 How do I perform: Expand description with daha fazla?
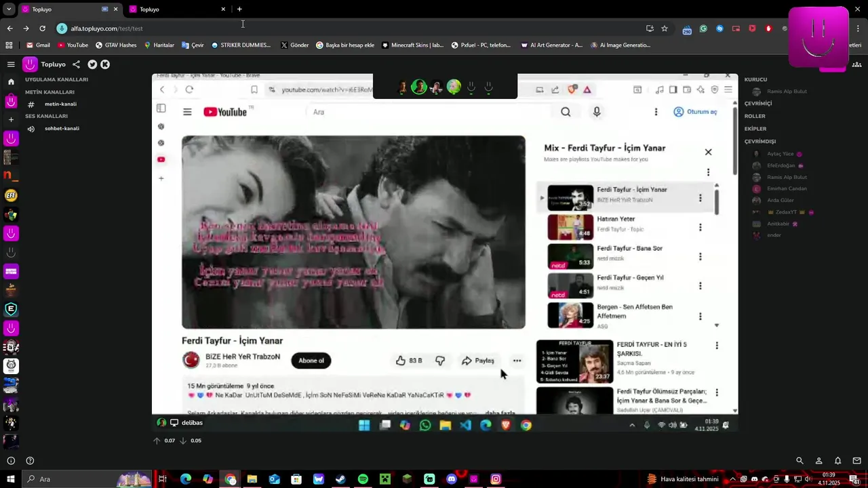tap(500, 412)
